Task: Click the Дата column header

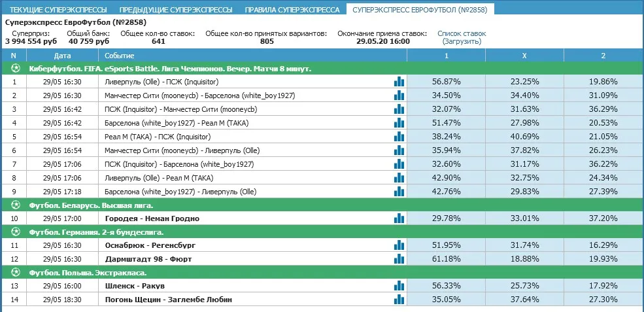Action: 62,56
